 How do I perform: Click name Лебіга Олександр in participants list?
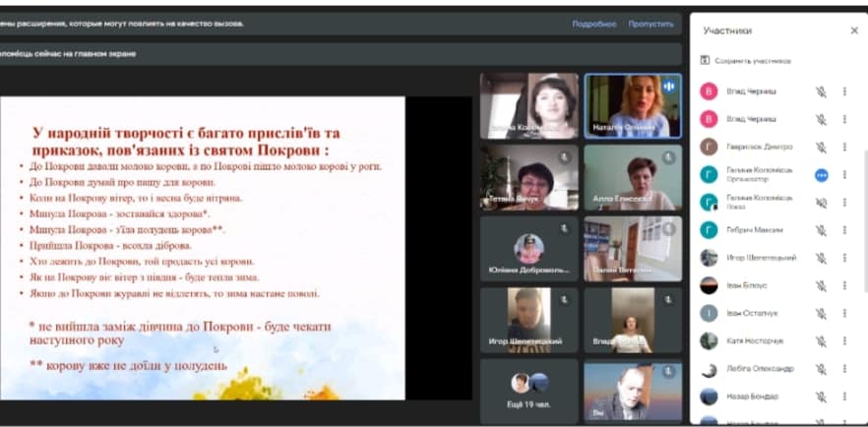tap(760, 368)
